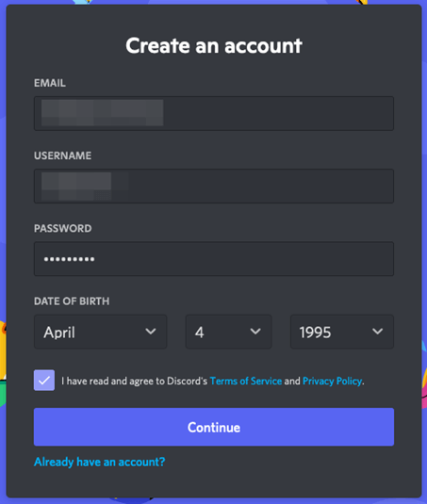Click the Email input field
Screen dimensions: 427x504
[x=214, y=113]
